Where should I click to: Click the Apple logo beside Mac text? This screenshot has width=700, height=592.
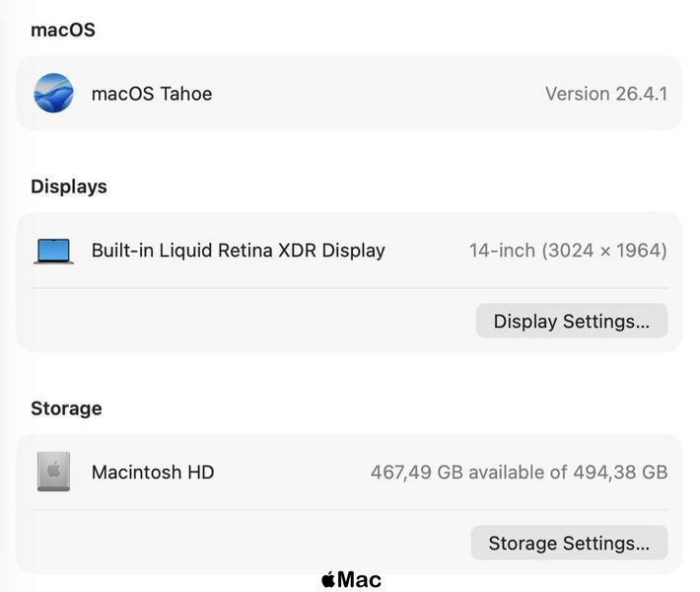(328, 579)
